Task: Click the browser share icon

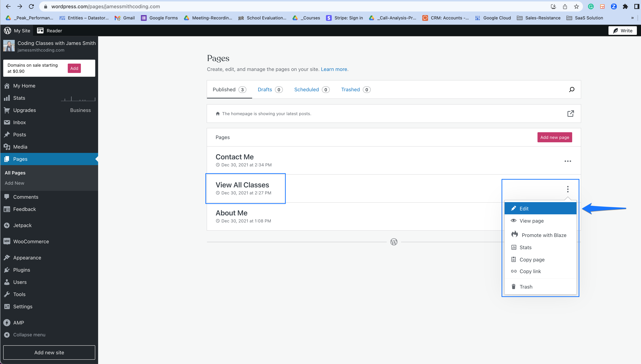Action: (565, 6)
